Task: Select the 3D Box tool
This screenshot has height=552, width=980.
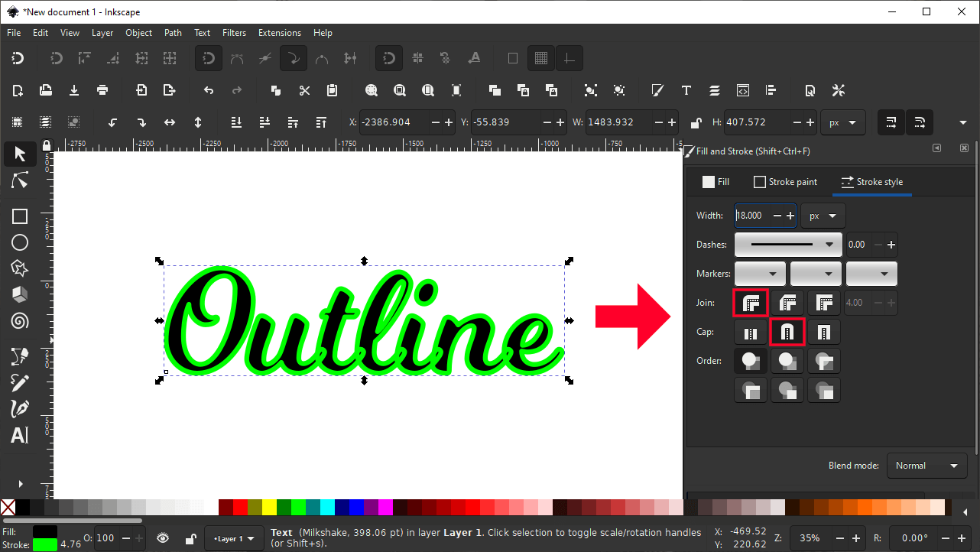Action: pyautogui.click(x=20, y=294)
